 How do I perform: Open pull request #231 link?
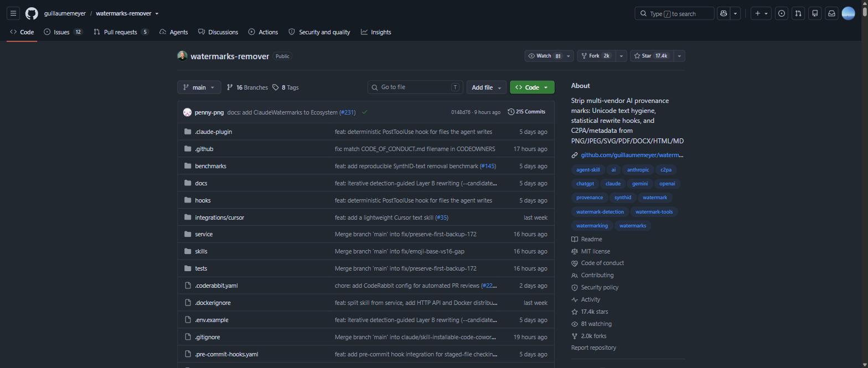pyautogui.click(x=347, y=112)
